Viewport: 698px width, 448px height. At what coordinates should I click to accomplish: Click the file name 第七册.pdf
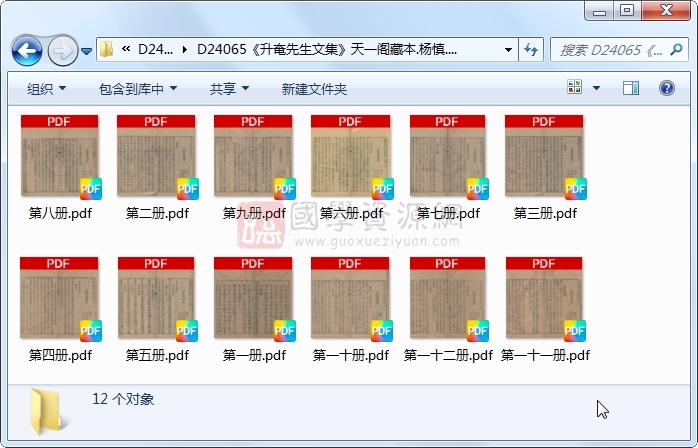pyautogui.click(x=448, y=213)
